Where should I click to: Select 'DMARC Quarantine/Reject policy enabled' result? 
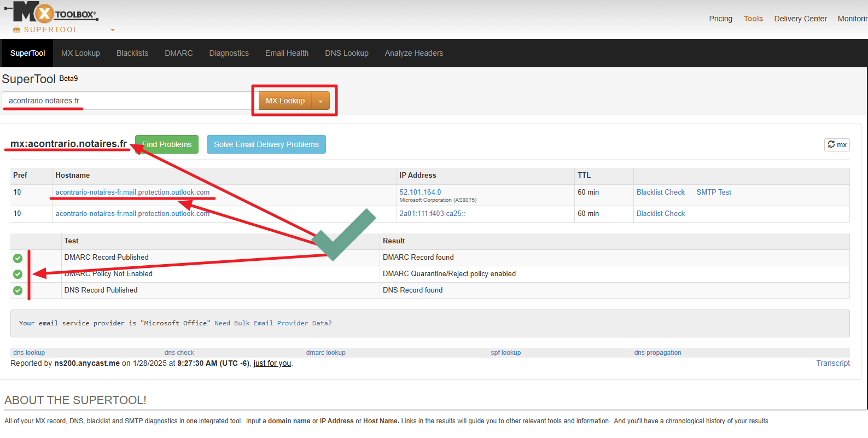pyautogui.click(x=449, y=274)
